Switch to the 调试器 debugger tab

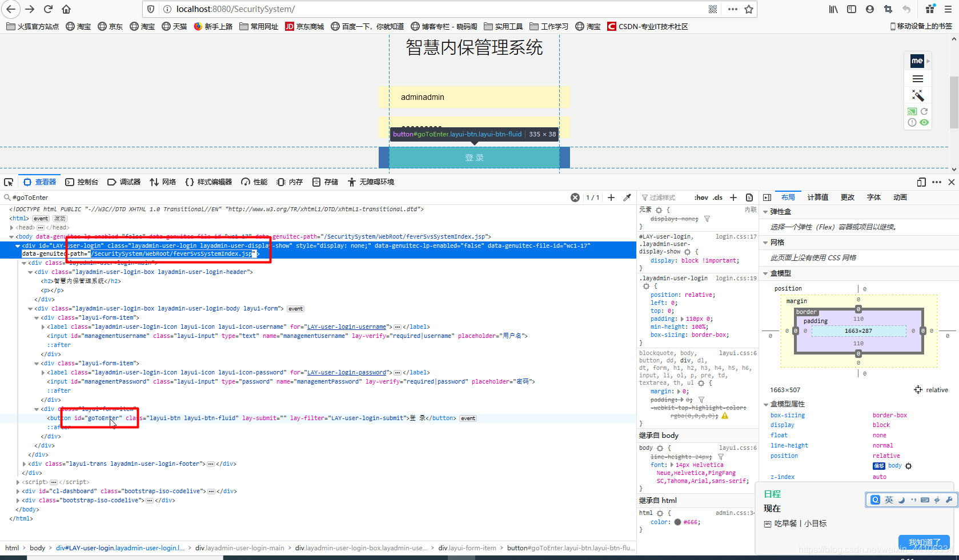(124, 182)
